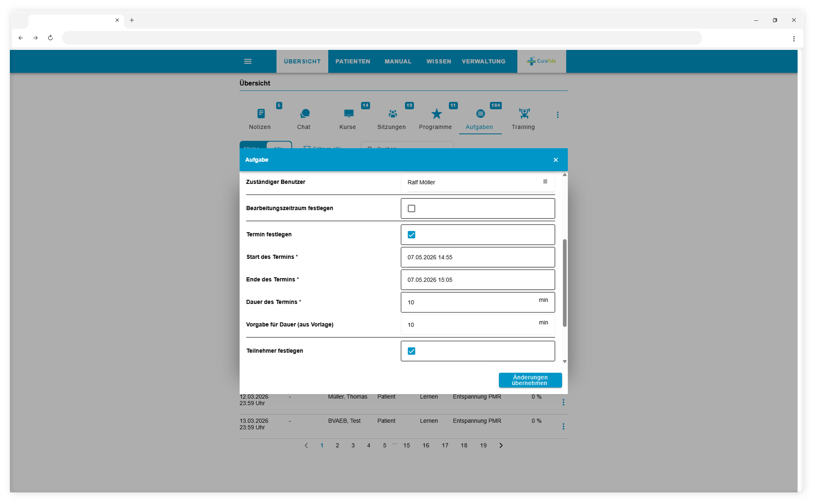Viewport: 815px width, 504px height.
Task: Open row menu for BVAEB, Test task
Action: click(563, 426)
